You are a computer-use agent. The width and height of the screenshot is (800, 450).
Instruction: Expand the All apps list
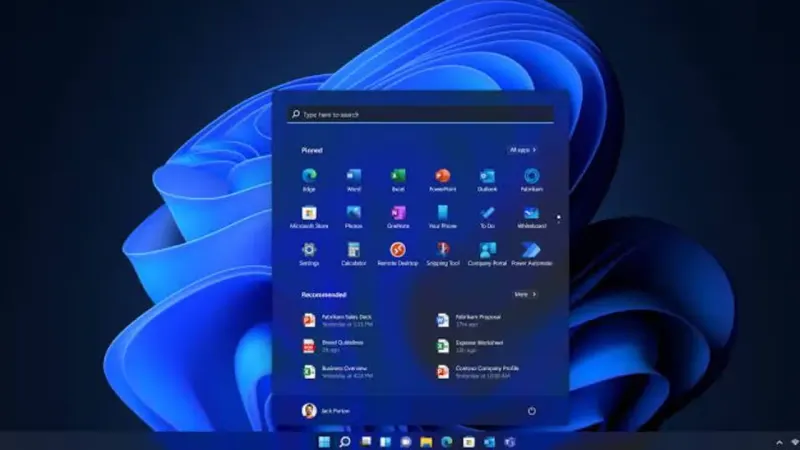click(523, 150)
